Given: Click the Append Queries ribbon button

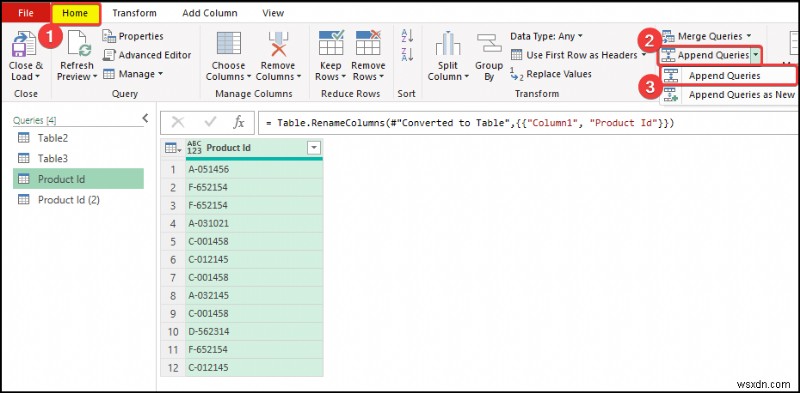Looking at the screenshot, I should [x=706, y=55].
